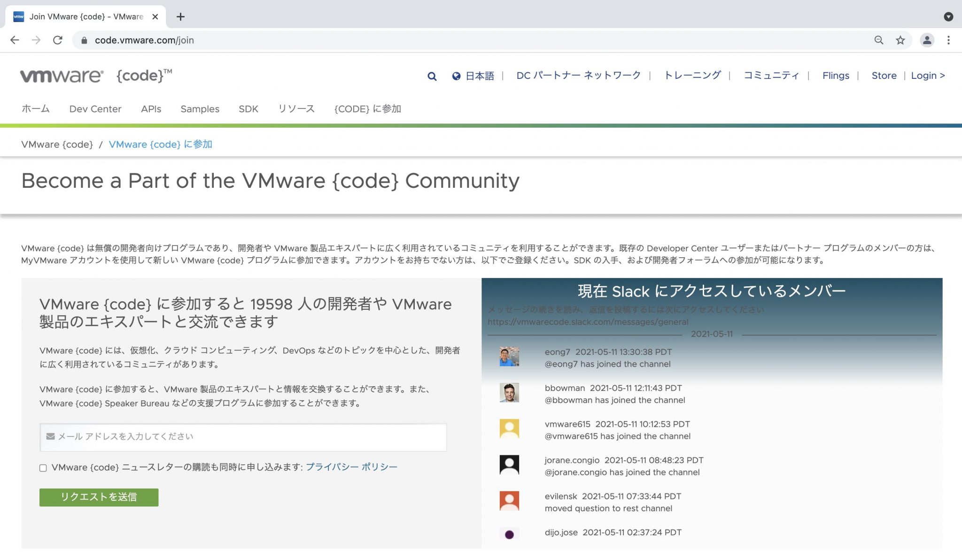The width and height of the screenshot is (962, 560).
Task: Expand tab search arrow in Chrome
Action: [948, 17]
